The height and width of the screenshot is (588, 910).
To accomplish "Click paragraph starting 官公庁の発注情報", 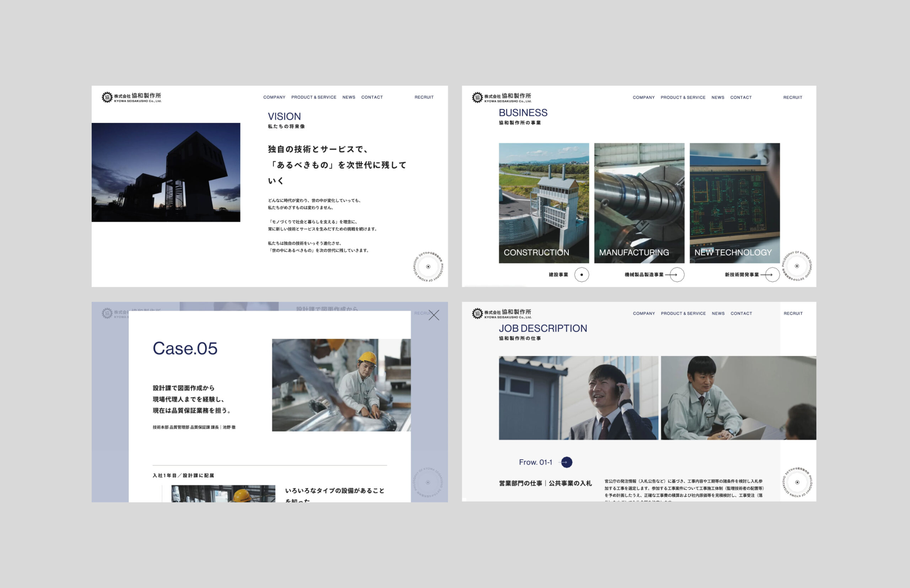I will point(684,491).
